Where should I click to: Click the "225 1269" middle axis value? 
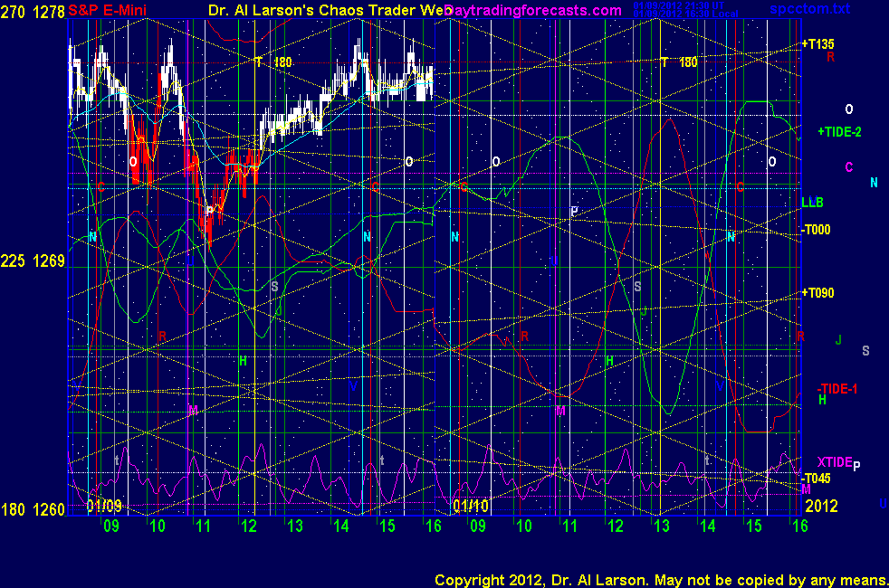pos(33,261)
